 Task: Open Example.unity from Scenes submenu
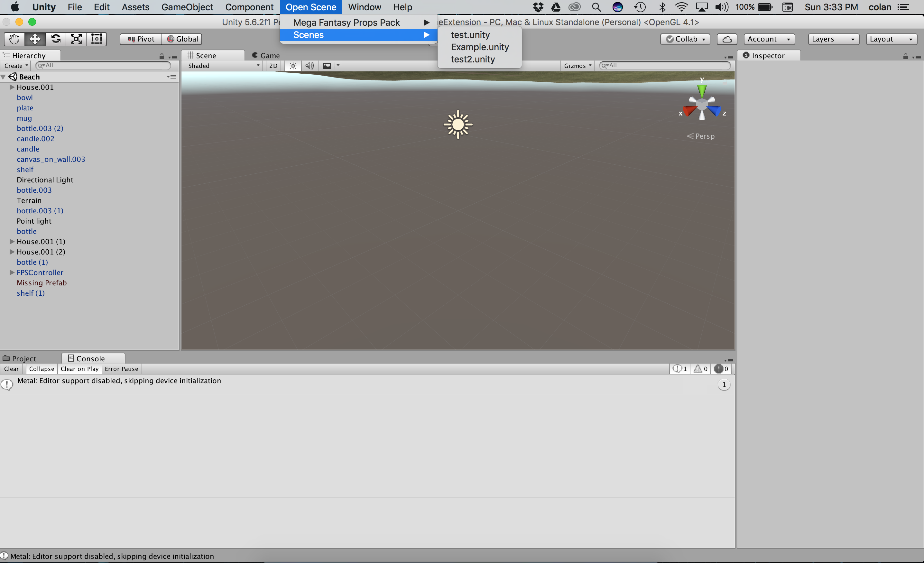pos(480,47)
